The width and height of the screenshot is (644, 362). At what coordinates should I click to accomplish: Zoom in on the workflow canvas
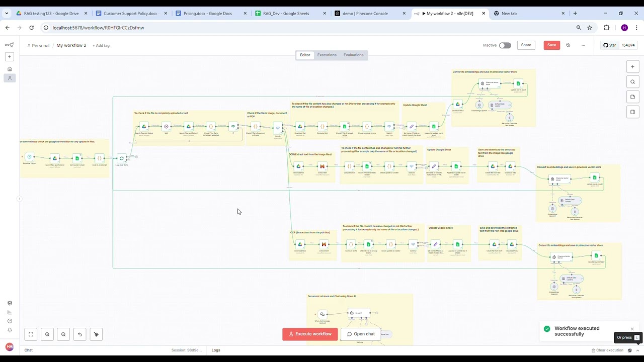coord(47,334)
